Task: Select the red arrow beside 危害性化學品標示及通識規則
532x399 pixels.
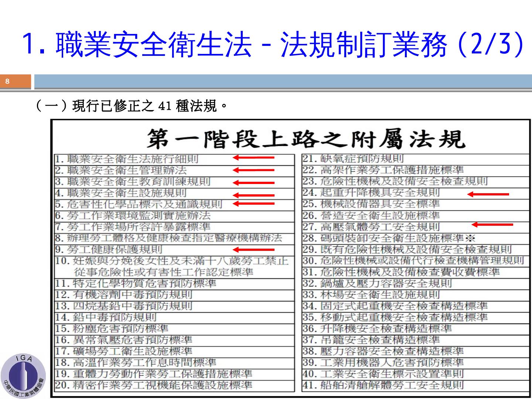Action: (253, 203)
